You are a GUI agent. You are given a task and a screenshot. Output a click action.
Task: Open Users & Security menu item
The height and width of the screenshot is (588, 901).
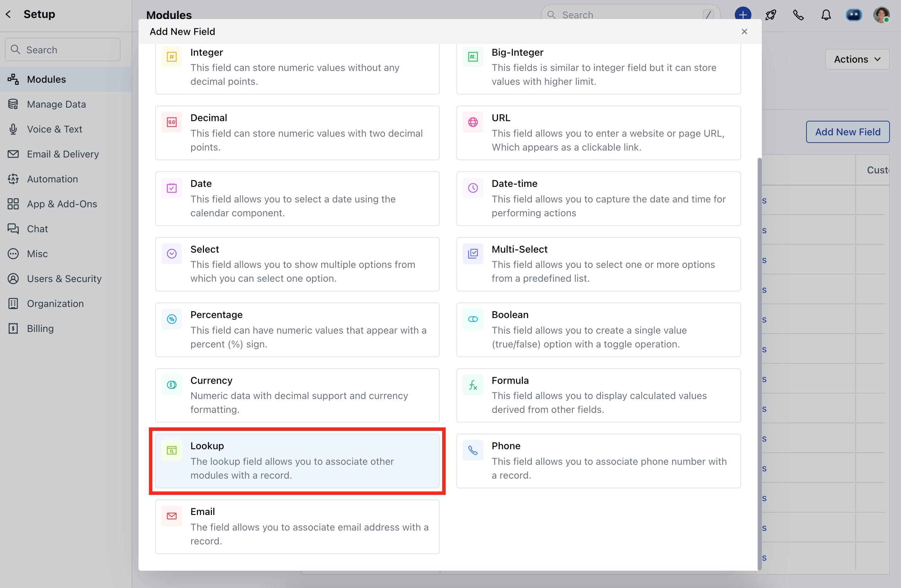click(64, 279)
